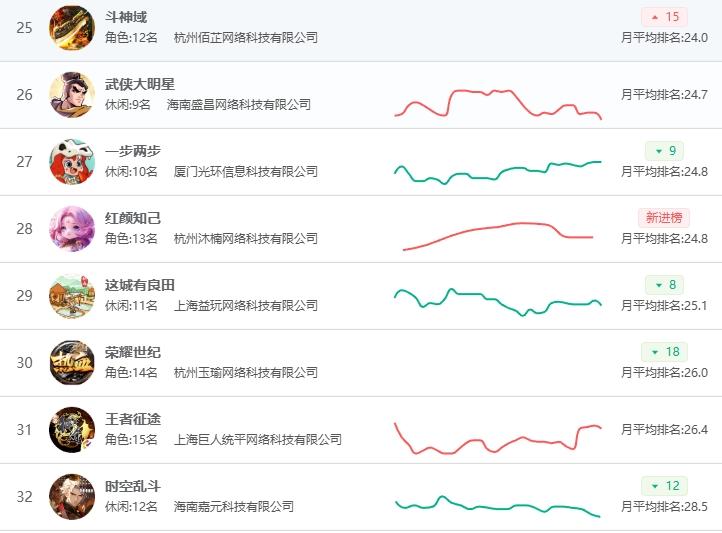The image size is (722, 533).
Task: Select rank number 32 row
Action: click(x=25, y=496)
